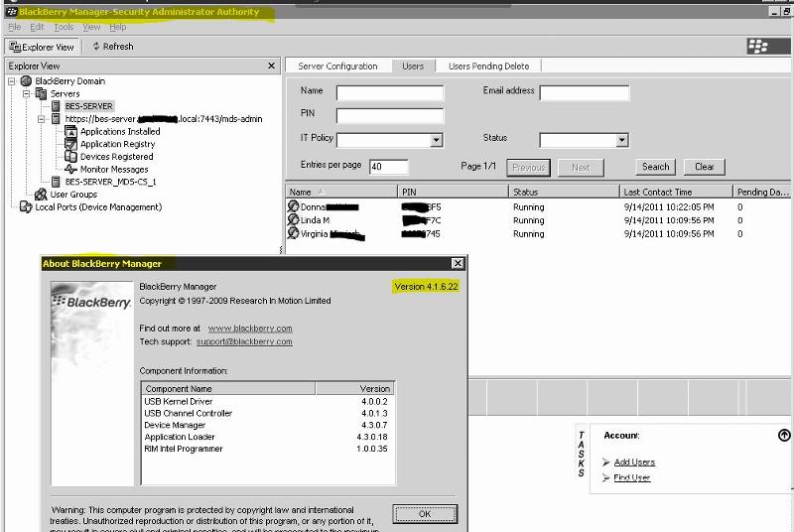The image size is (794, 532).
Task: Click the Component Name column header
Action: [x=228, y=389]
